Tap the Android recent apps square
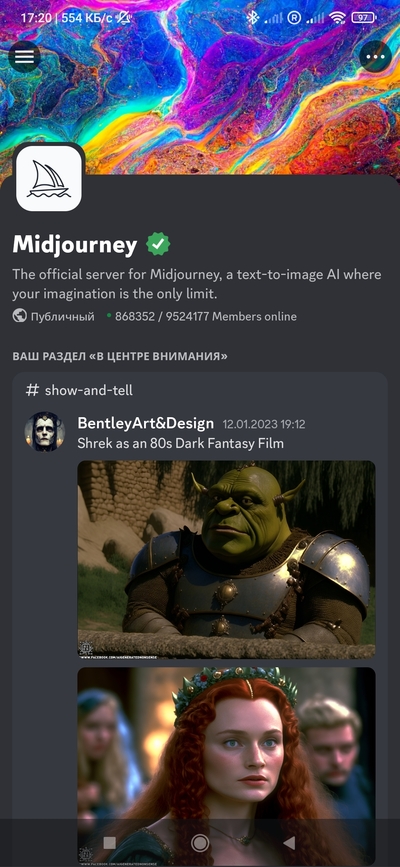This screenshot has height=867, width=400. 110,843
